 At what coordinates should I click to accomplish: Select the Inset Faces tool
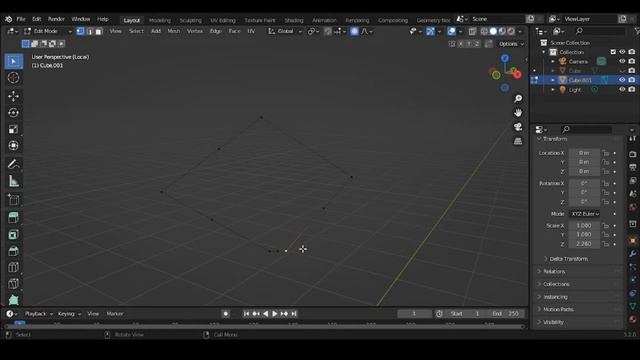(x=13, y=235)
